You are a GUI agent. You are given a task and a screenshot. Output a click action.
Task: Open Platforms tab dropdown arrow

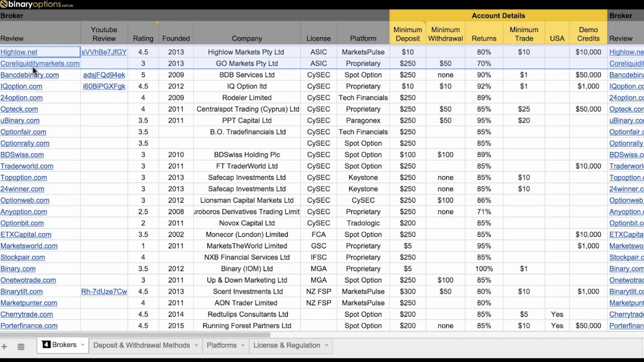click(243, 345)
